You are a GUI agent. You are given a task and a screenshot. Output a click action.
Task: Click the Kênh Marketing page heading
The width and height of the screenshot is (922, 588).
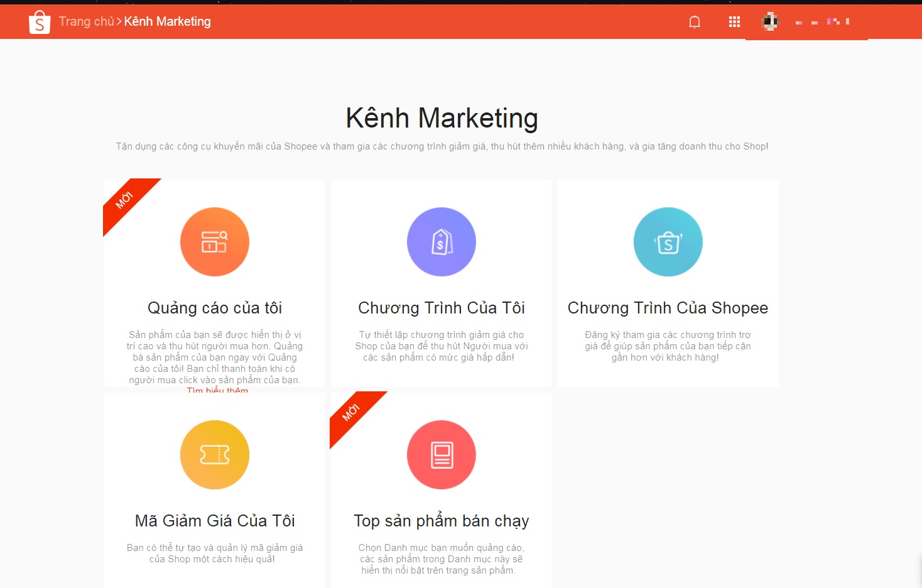(442, 118)
